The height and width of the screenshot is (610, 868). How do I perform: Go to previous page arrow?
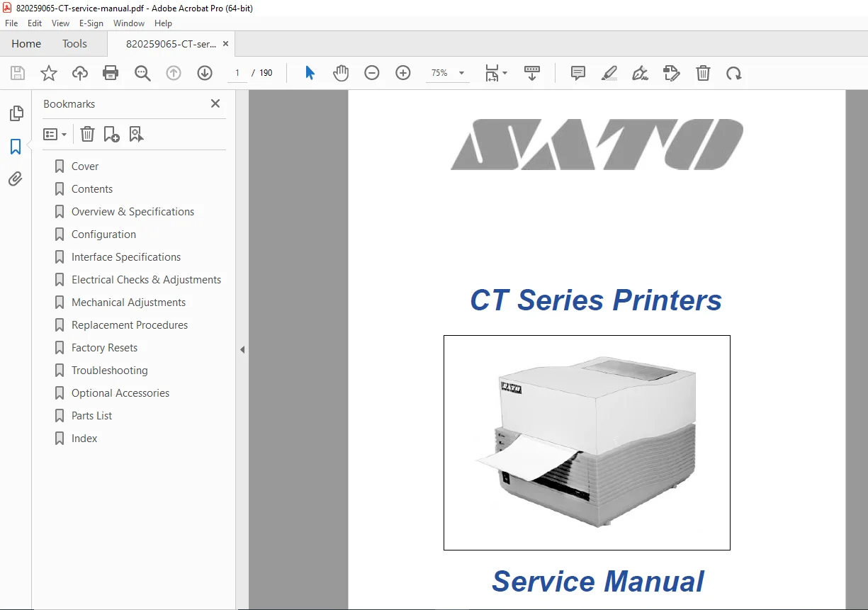174,73
